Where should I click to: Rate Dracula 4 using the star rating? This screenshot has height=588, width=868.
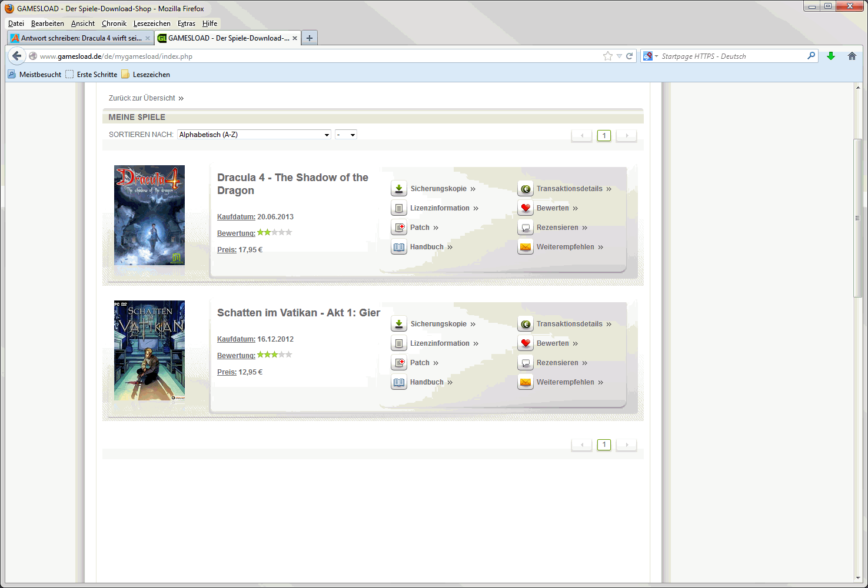click(275, 232)
